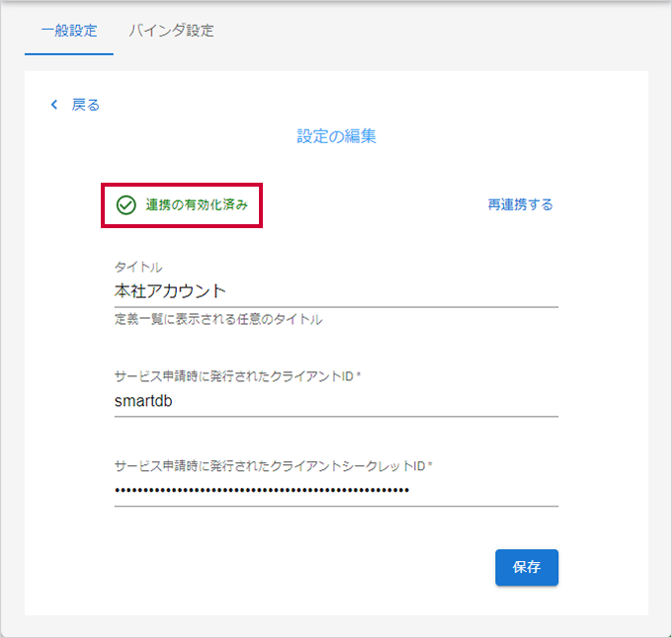
Task: Click the クライアントID field label
Action: tap(238, 376)
